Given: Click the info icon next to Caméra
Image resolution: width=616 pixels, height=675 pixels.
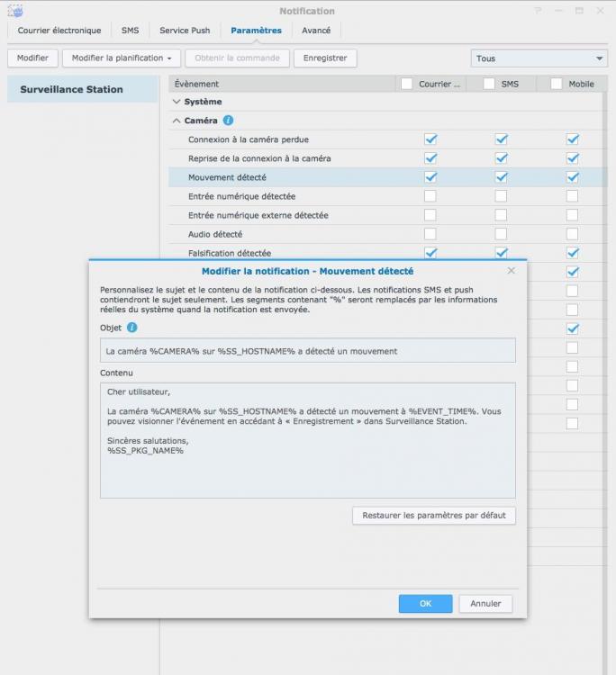Looking at the screenshot, I should pos(229,121).
